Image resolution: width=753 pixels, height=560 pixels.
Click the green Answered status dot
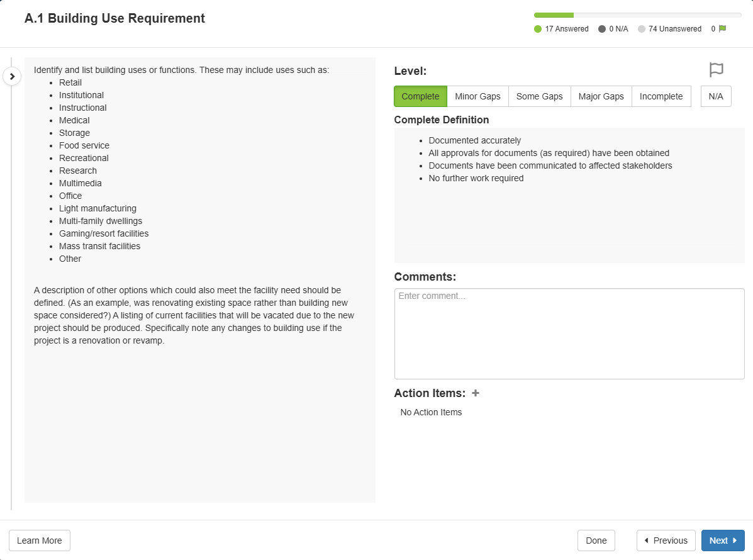click(x=538, y=29)
